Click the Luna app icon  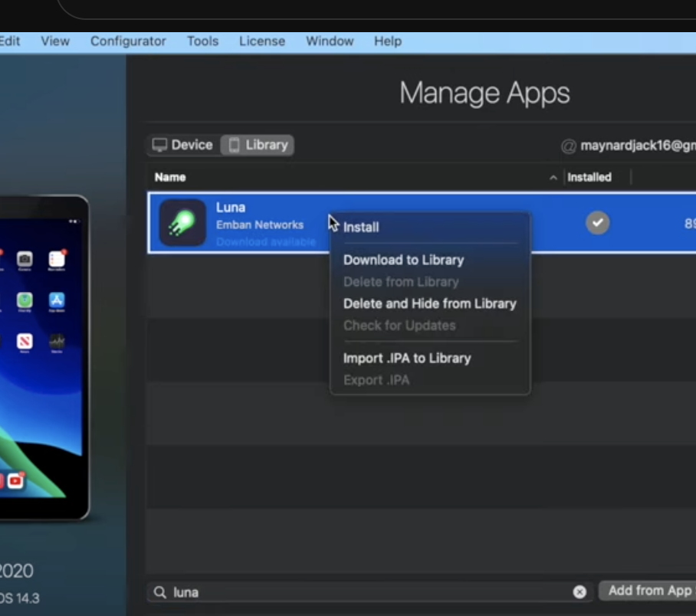click(182, 223)
